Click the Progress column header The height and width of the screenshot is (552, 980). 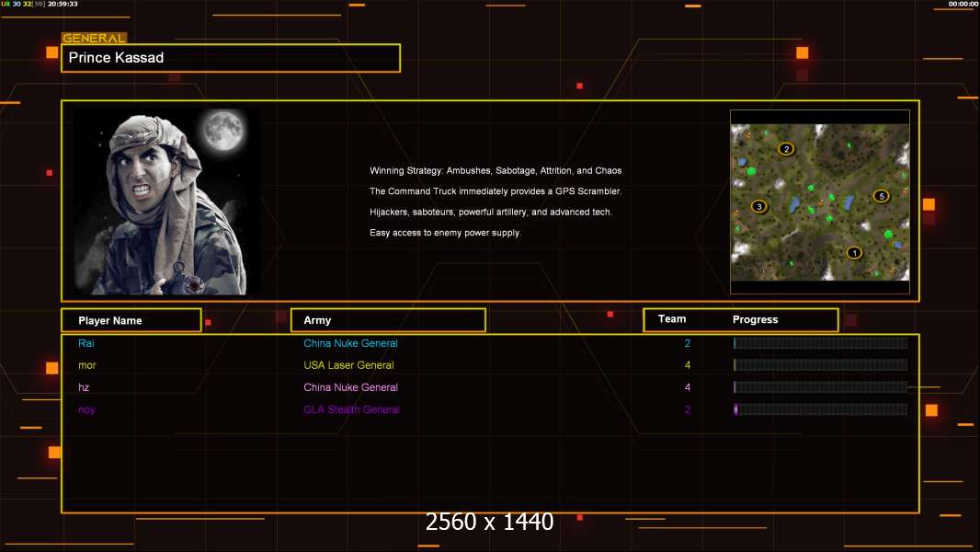point(755,320)
